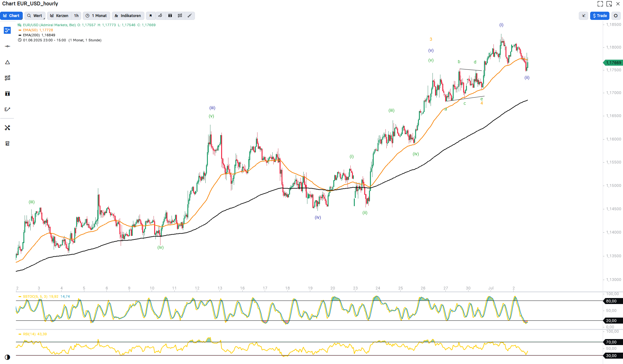Viewport: 623px width, 364px height.
Task: Select the horizontal line drawing tool
Action: tap(8, 46)
